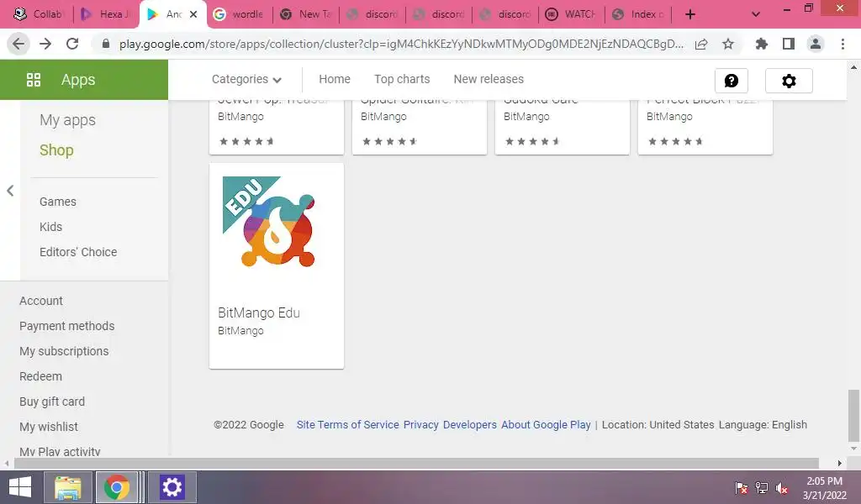Switch to the WATCH tab
The height and width of the screenshot is (504, 861).
[x=571, y=14]
